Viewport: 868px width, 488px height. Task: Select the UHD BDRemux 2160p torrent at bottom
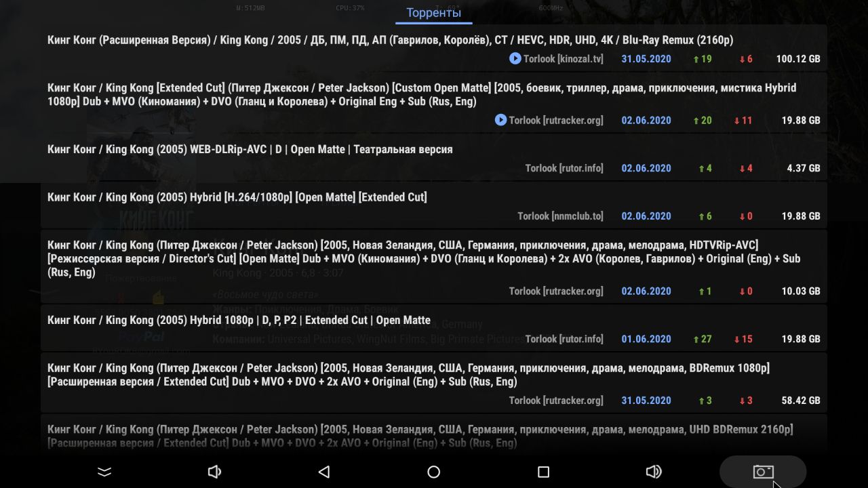[x=434, y=434]
